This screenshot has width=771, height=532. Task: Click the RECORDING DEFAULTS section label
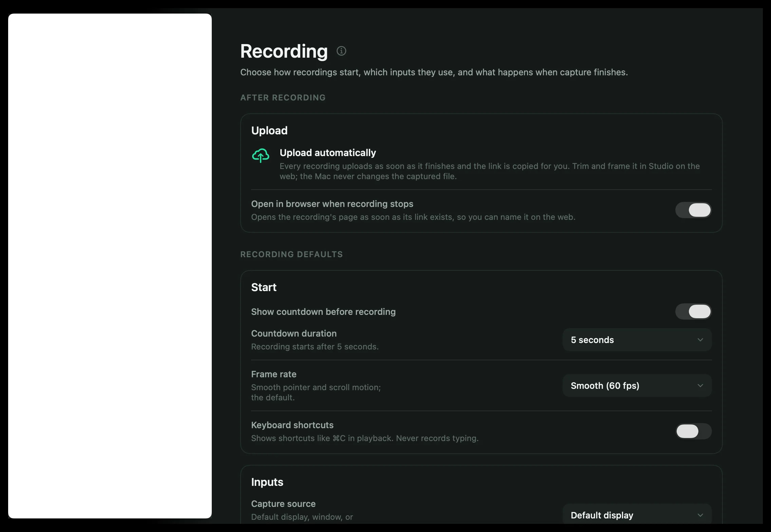pyautogui.click(x=292, y=254)
